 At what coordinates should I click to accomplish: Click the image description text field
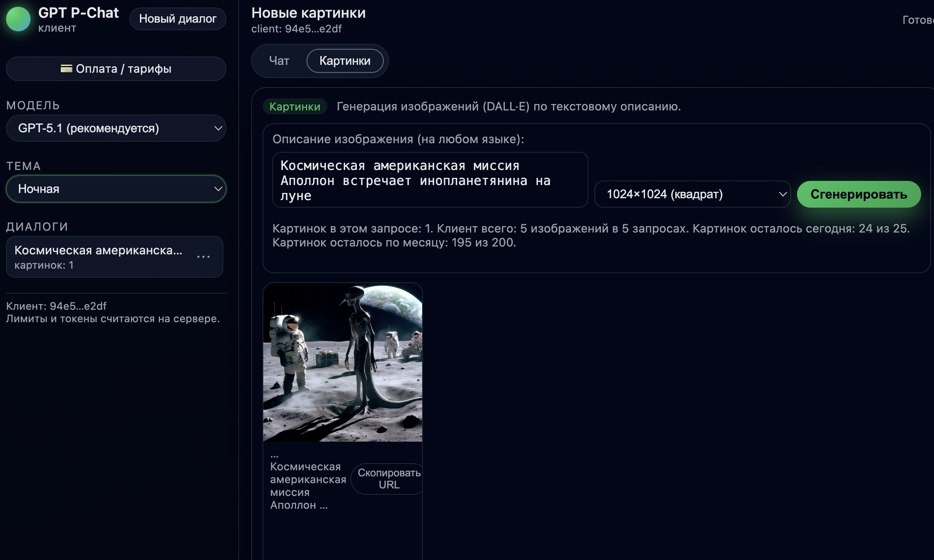pos(430,180)
